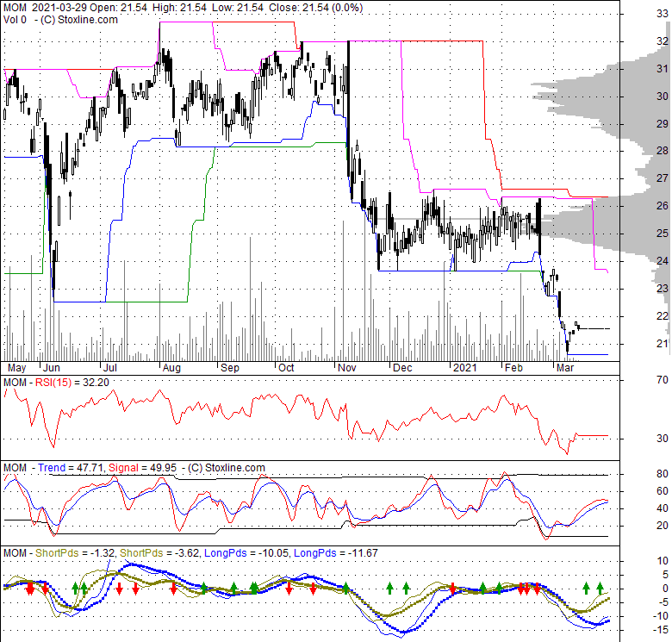The image size is (672, 642).
Task: Click the Signal = 49.95 label
Action: click(142, 468)
